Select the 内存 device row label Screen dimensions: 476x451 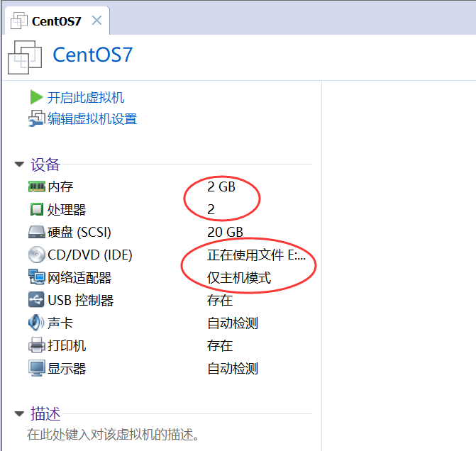(60, 186)
